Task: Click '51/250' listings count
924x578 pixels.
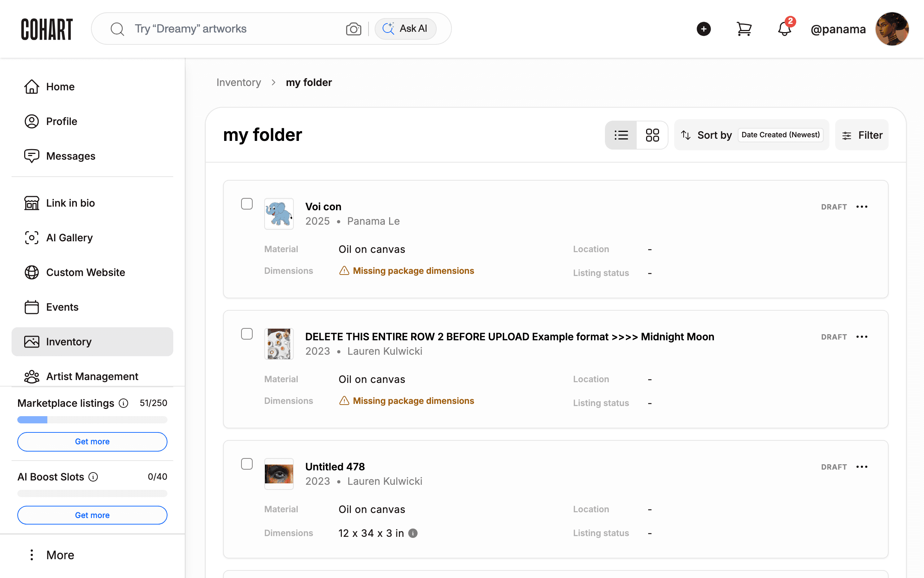Action: (x=153, y=403)
